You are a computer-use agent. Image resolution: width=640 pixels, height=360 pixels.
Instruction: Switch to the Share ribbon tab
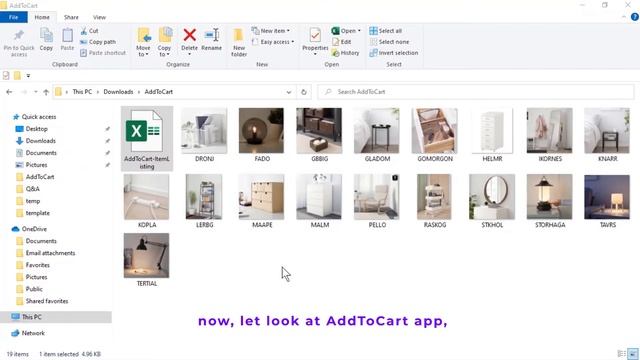71,17
